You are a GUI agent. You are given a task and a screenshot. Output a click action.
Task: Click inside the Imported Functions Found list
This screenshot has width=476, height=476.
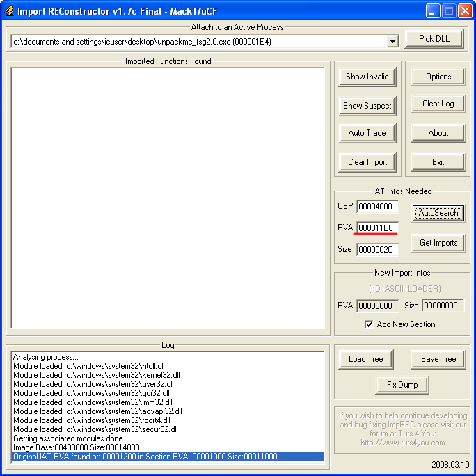coord(168,198)
